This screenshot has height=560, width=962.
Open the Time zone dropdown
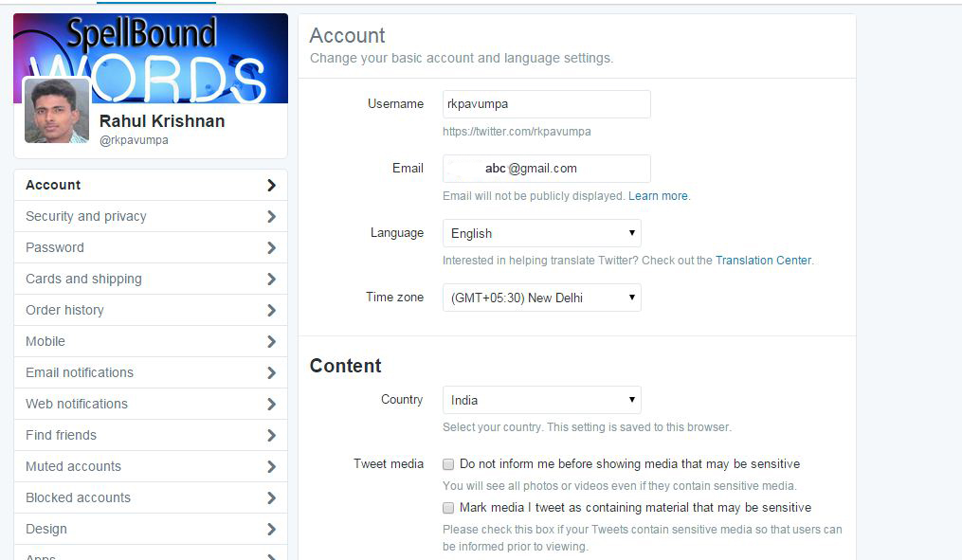coord(542,298)
